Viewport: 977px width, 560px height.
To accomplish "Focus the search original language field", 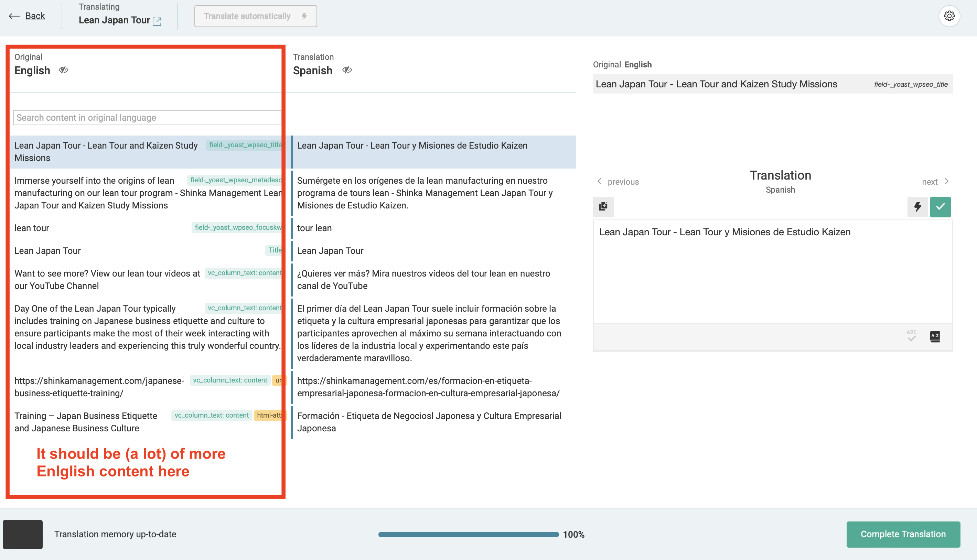I will (147, 118).
